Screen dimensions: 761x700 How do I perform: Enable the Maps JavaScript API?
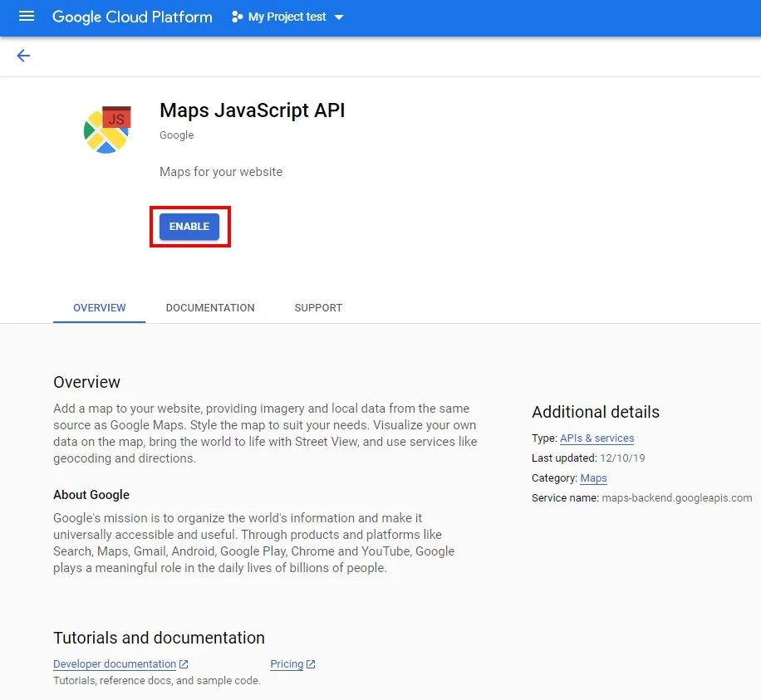pyautogui.click(x=189, y=227)
